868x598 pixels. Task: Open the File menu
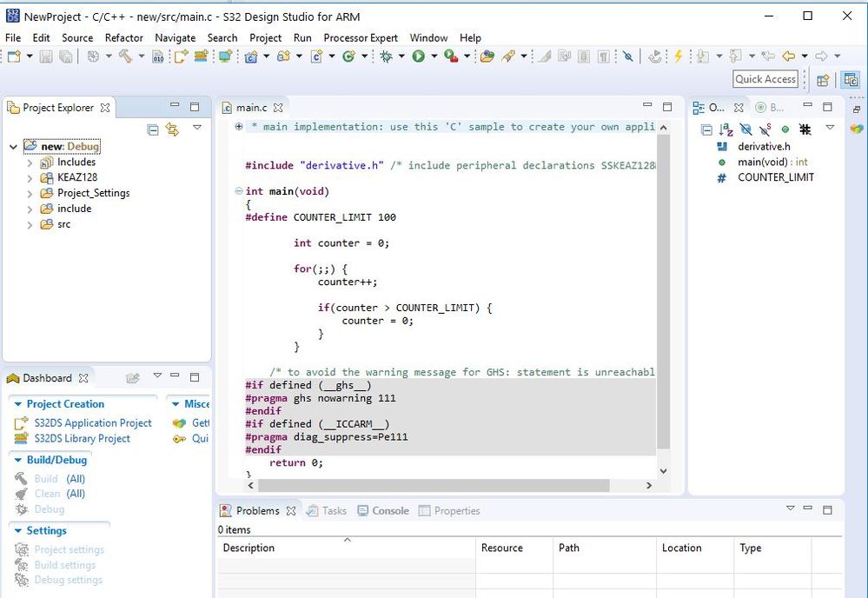(x=13, y=37)
